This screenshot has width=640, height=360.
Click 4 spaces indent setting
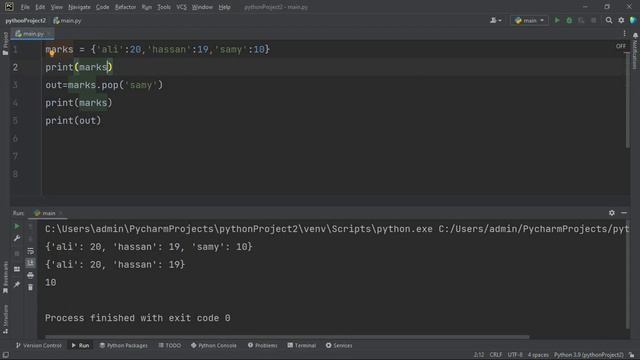(x=538, y=355)
